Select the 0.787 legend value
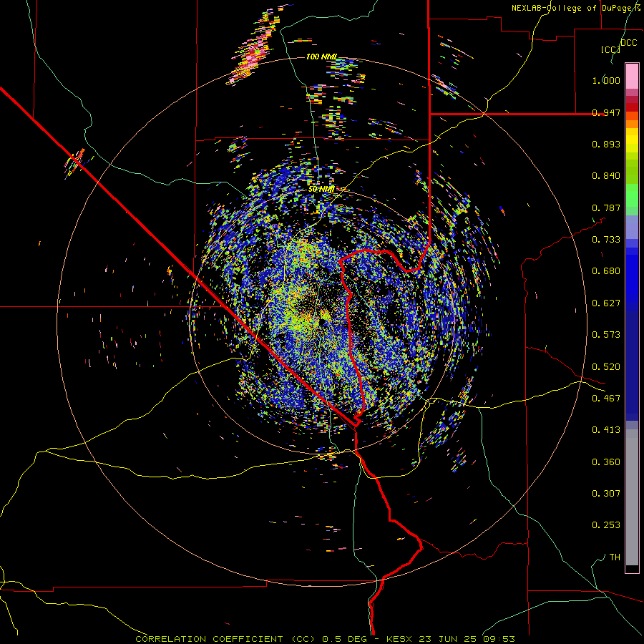 click(x=606, y=208)
